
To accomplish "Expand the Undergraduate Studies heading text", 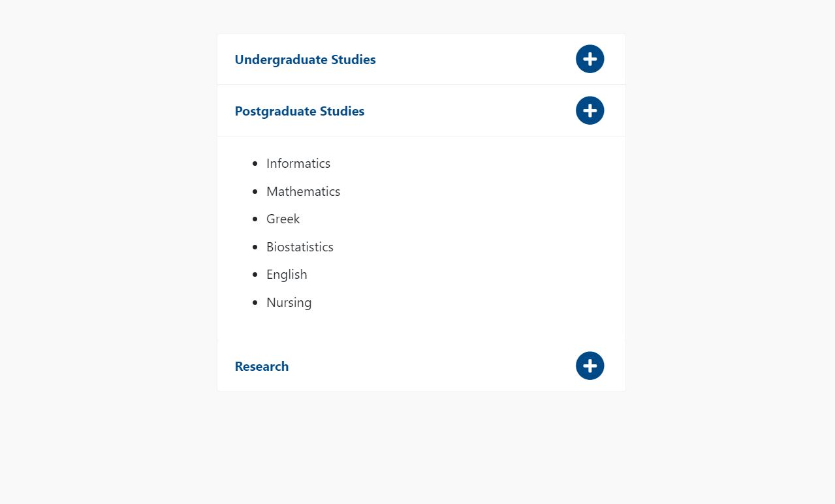I will [305, 59].
